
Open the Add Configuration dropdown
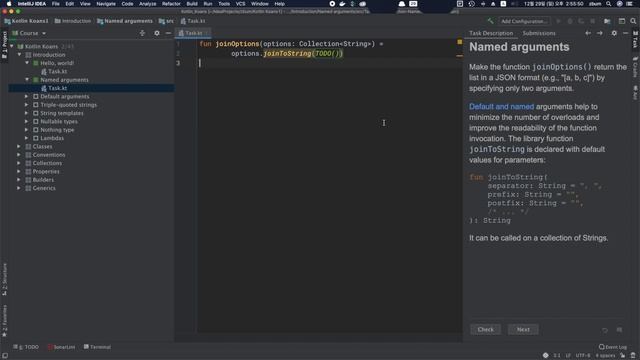[524, 21]
